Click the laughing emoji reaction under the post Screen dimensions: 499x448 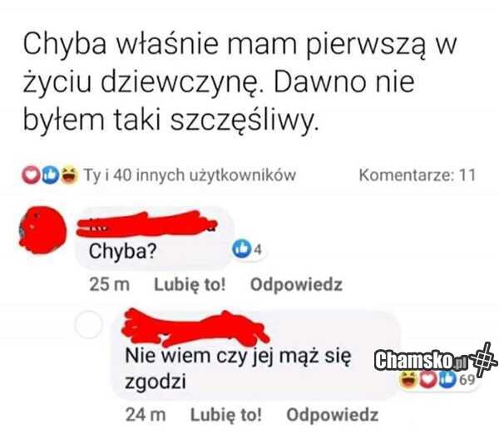[x=69, y=175]
